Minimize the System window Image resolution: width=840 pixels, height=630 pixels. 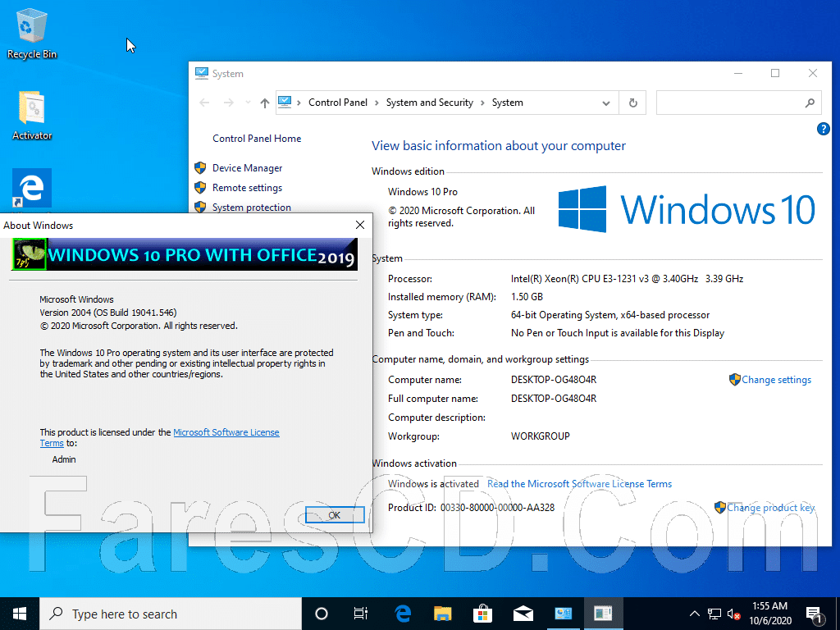pos(738,73)
